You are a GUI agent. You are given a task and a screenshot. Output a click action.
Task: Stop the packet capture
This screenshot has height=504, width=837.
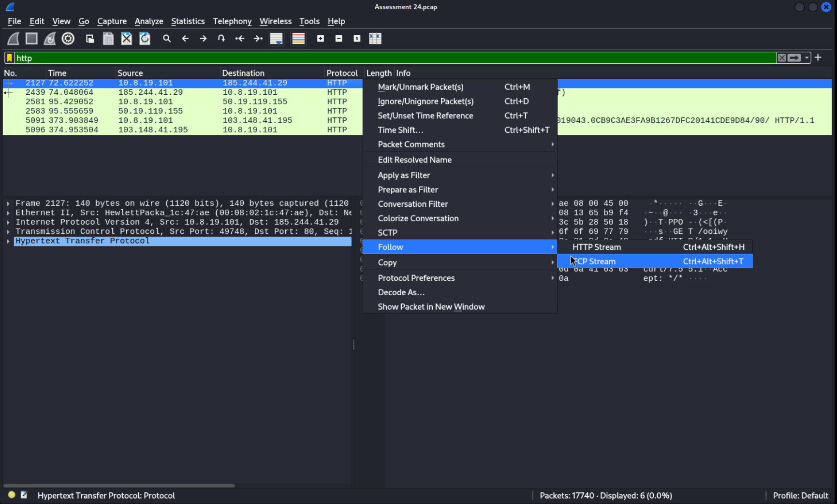click(x=31, y=39)
